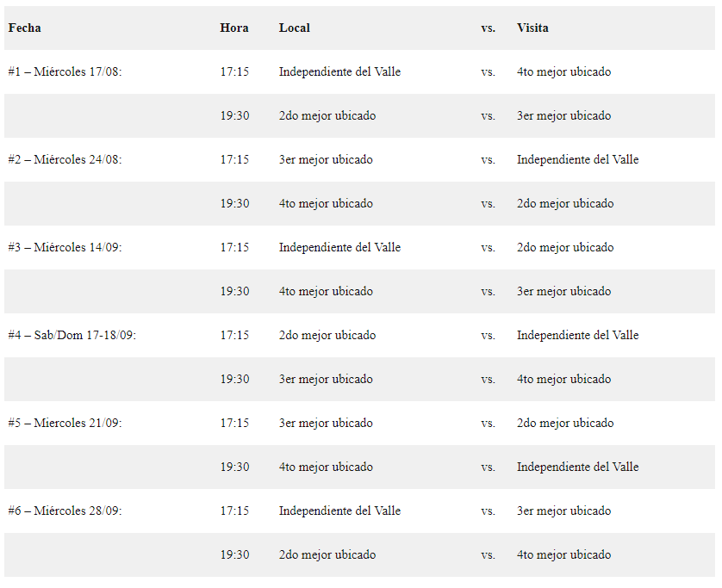Select the '#1 – Miércoles 17/08:' date cell

point(65,71)
